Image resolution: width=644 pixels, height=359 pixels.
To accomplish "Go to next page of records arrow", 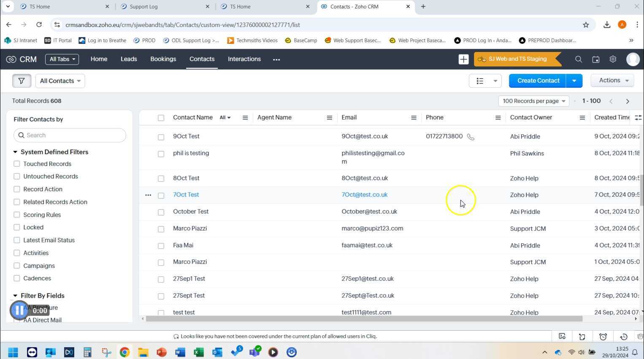I will (628, 101).
